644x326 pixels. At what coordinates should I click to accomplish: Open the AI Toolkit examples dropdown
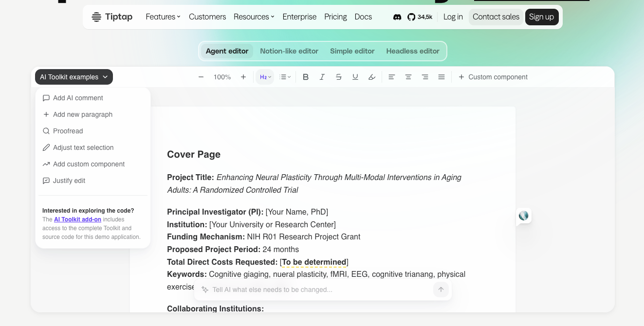74,77
